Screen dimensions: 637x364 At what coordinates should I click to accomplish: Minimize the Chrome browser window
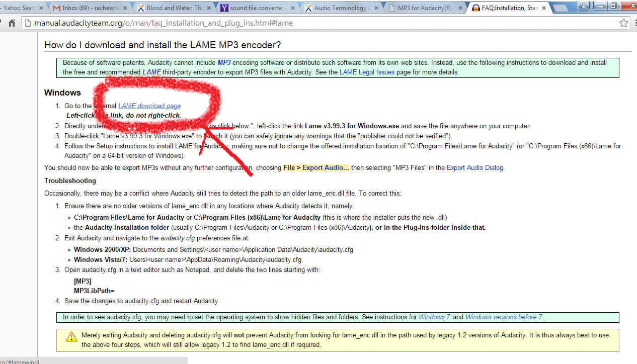tap(601, 6)
